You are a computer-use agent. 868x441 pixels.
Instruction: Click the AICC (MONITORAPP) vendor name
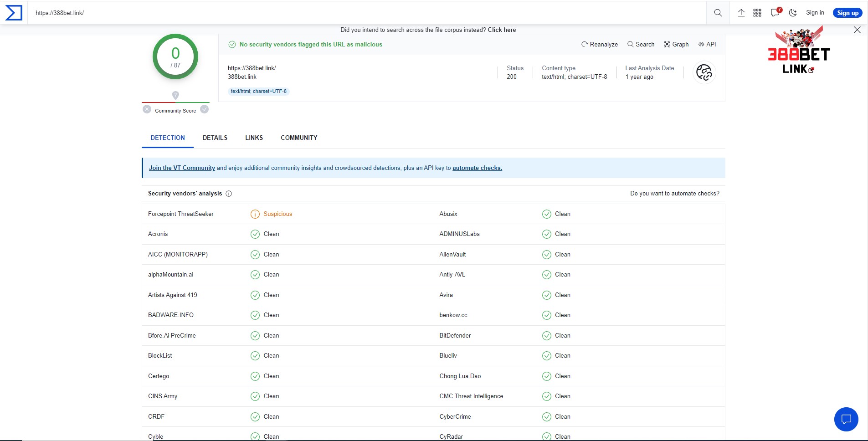pos(178,255)
